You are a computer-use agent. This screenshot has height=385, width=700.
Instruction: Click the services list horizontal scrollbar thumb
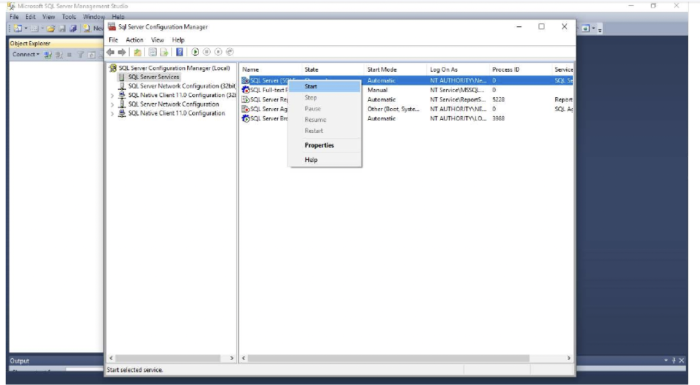coord(388,358)
